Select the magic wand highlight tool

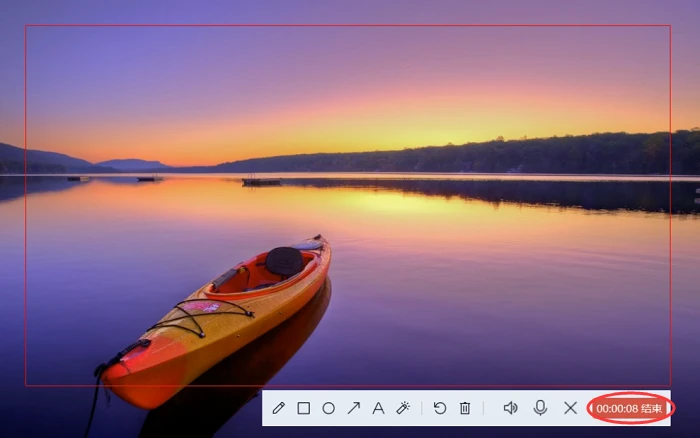pos(403,408)
